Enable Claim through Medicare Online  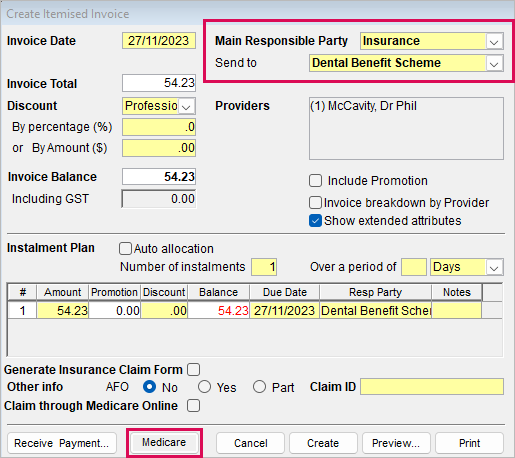(193, 406)
